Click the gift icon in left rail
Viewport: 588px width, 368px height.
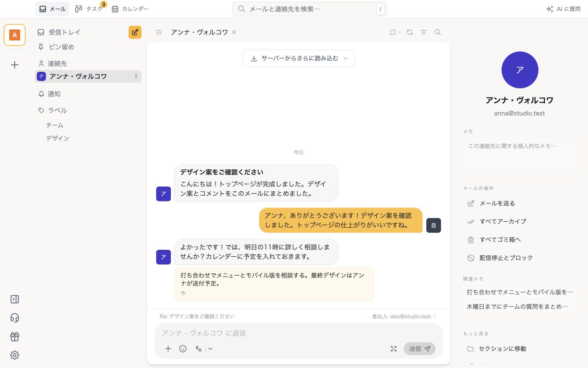point(15,337)
